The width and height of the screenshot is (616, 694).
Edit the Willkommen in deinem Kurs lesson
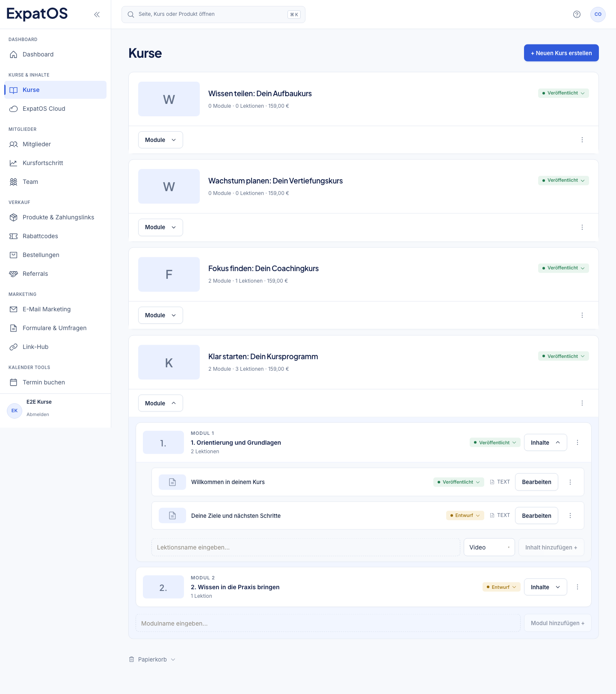(536, 482)
